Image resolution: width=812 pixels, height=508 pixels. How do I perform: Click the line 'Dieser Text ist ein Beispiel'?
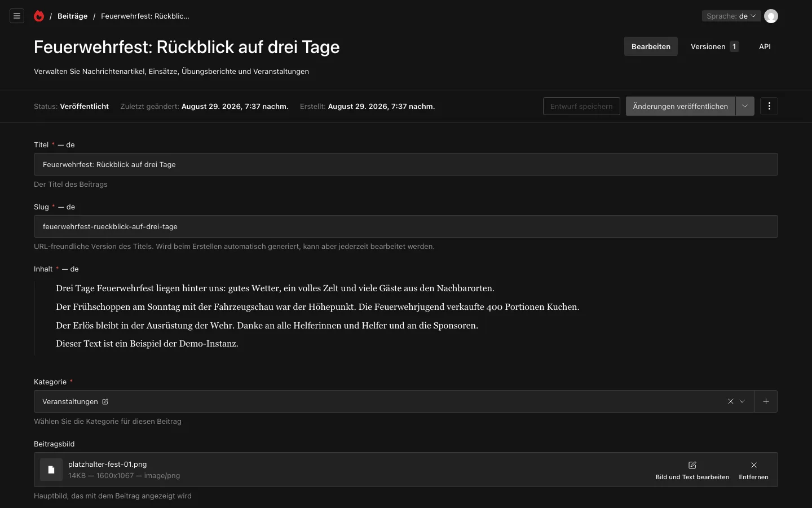click(147, 344)
